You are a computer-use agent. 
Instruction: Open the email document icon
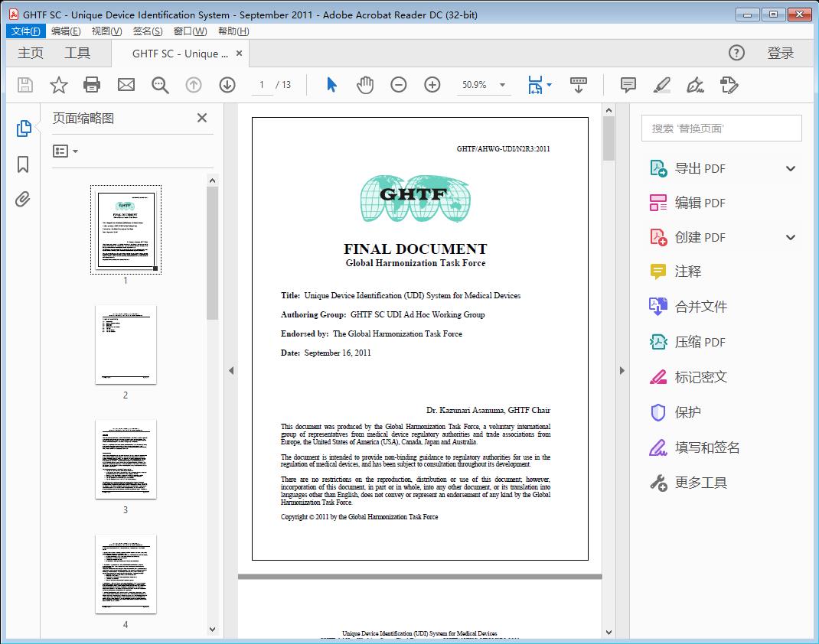click(126, 85)
